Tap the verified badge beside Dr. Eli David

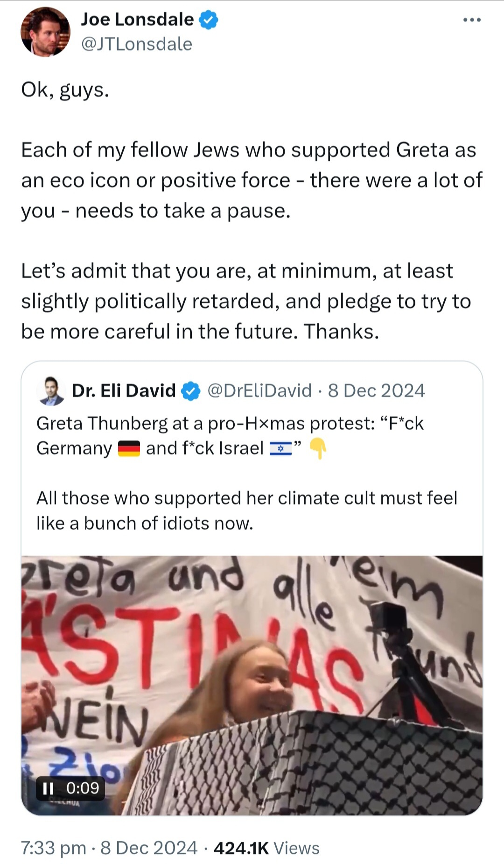tap(190, 391)
